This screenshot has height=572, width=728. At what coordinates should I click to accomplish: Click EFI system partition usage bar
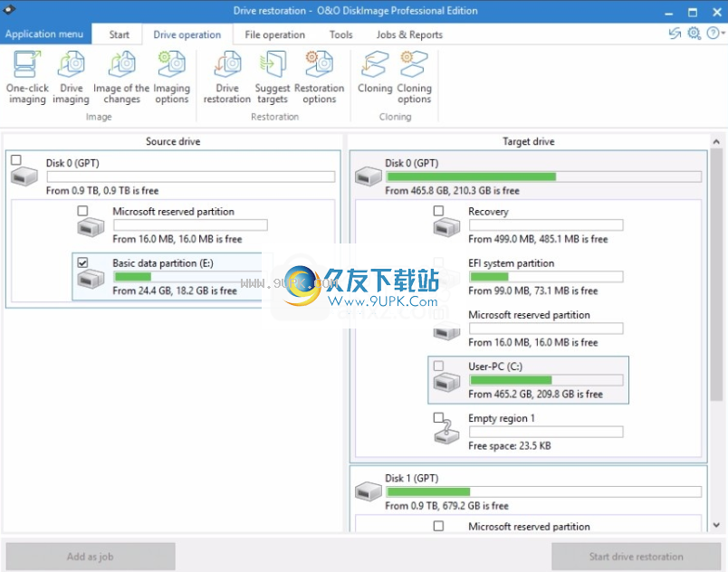click(x=546, y=277)
